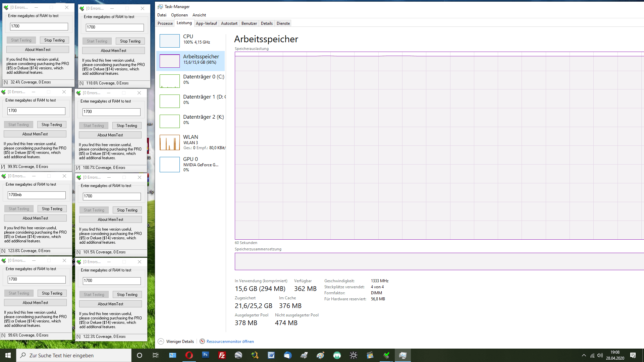This screenshot has height=362, width=644.
Task: Open the Ansicht menu
Action: click(199, 15)
